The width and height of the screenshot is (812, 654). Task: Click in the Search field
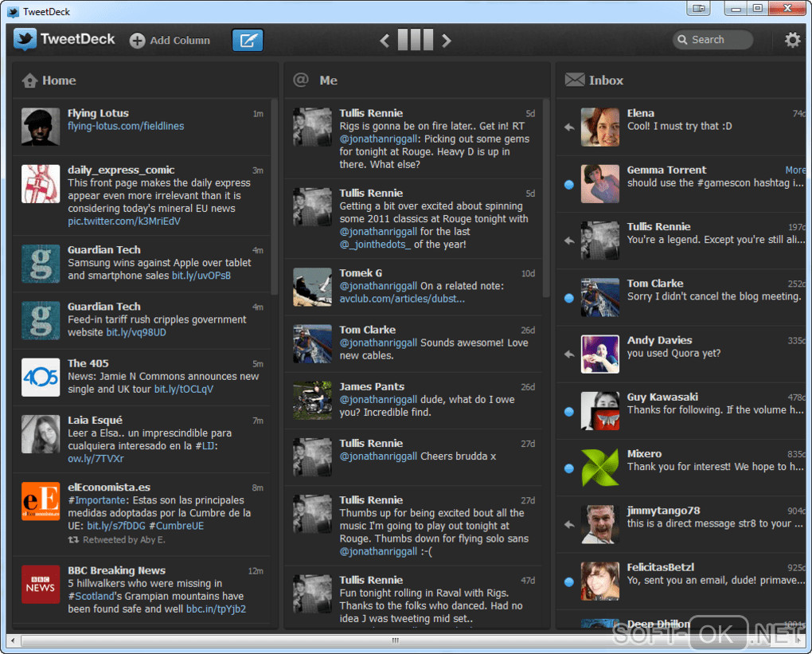coord(713,40)
